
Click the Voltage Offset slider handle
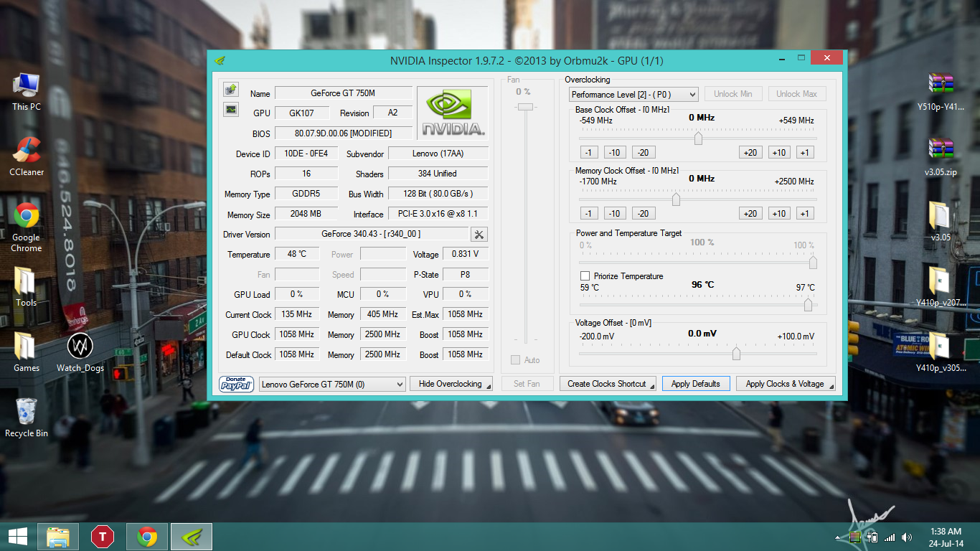pos(736,354)
